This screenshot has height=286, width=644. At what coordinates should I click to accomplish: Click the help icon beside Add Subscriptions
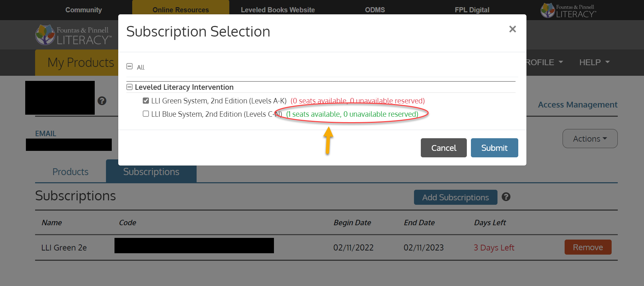tap(506, 197)
